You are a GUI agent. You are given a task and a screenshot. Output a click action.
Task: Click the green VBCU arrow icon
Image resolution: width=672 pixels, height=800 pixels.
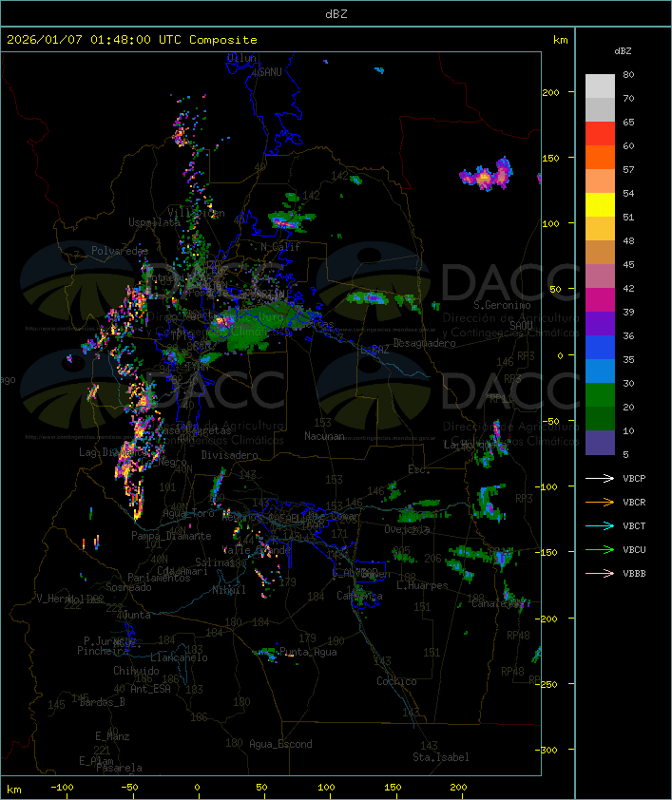tap(600, 549)
